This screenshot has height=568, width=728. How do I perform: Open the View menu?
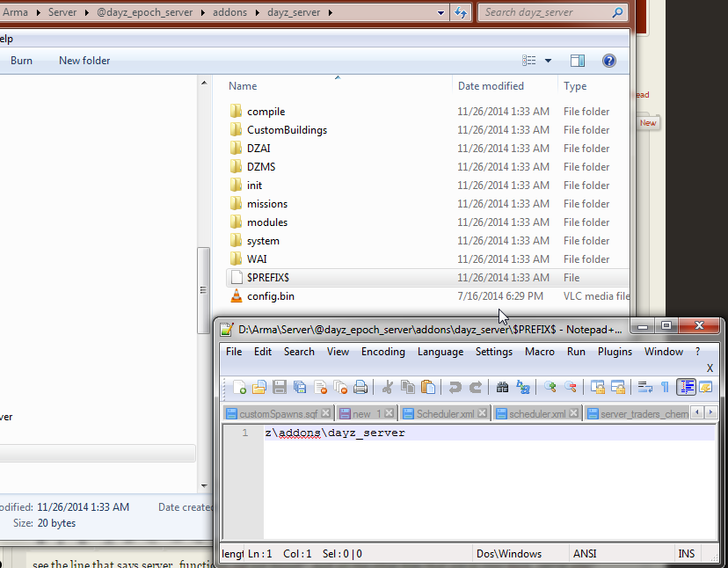click(x=338, y=352)
